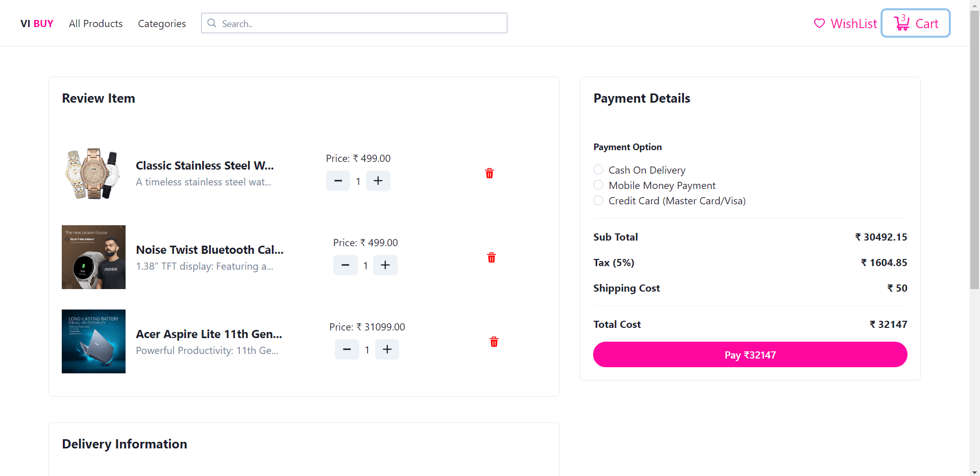Screen dimensions: 980x476
Task: Click the search magnifier icon
Action: [212, 23]
